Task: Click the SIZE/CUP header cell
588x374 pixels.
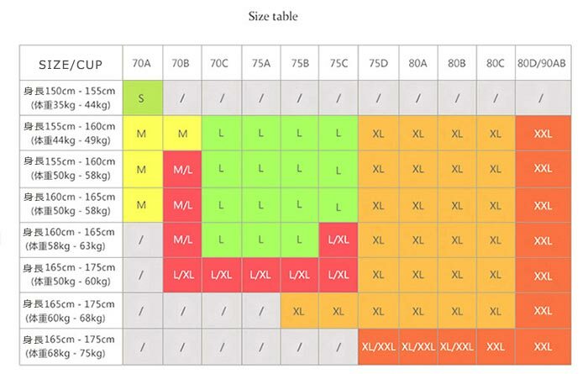Action: [x=71, y=63]
